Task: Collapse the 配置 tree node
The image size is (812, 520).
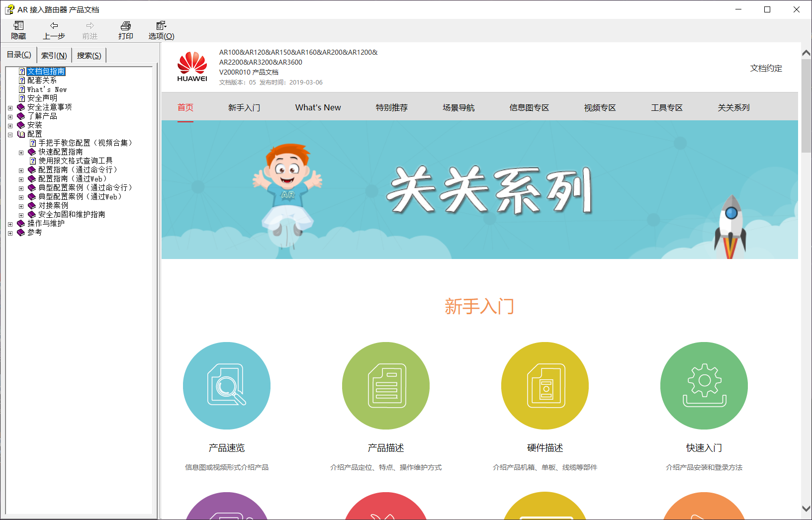Action: [x=10, y=135]
